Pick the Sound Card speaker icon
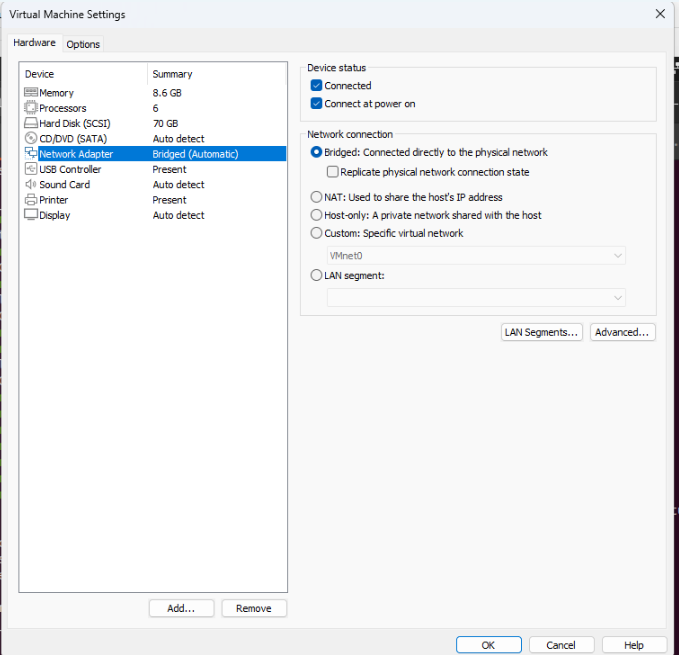This screenshot has height=655, width=679. click(31, 184)
